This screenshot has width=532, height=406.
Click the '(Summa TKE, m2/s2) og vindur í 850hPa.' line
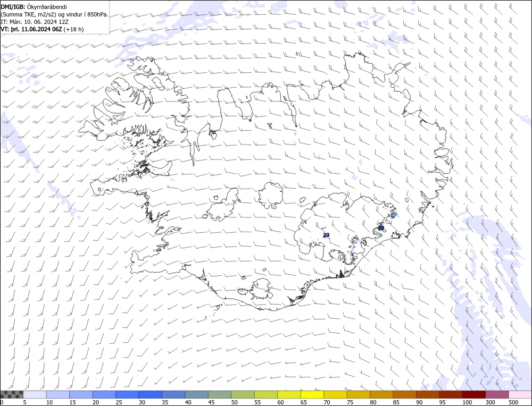[x=54, y=14]
